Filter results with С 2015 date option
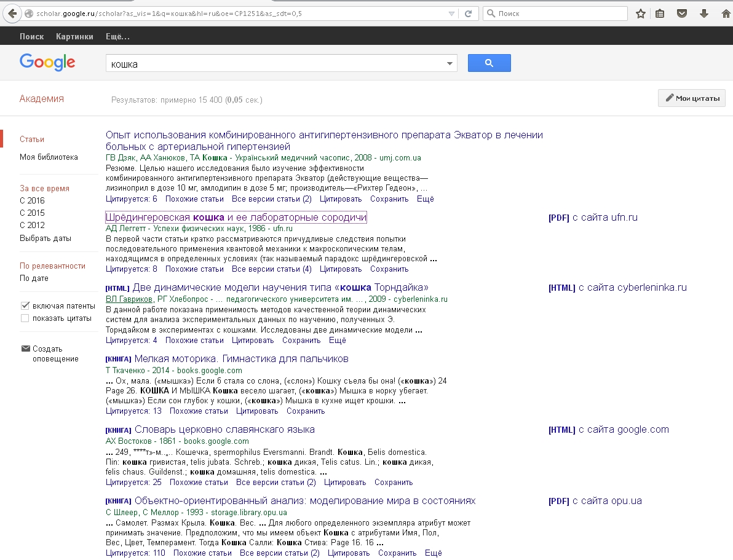The width and height of the screenshot is (733, 560). [x=32, y=213]
